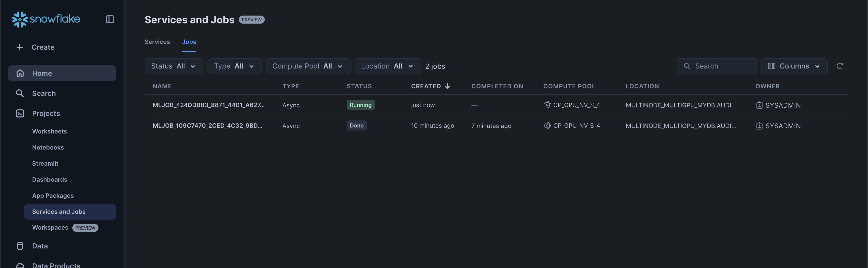Open the Columns selector dropdown
Image resolution: width=868 pixels, height=268 pixels.
pyautogui.click(x=794, y=66)
